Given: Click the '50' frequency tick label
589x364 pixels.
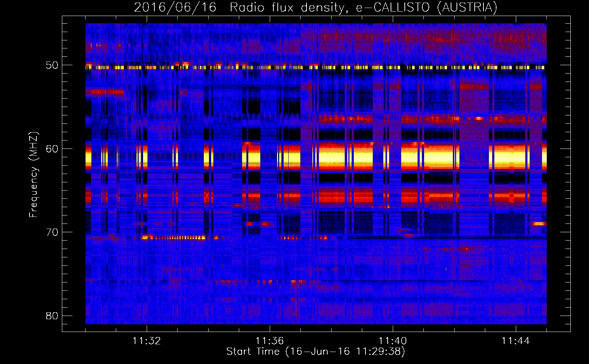Looking at the screenshot, I should click(x=52, y=65).
